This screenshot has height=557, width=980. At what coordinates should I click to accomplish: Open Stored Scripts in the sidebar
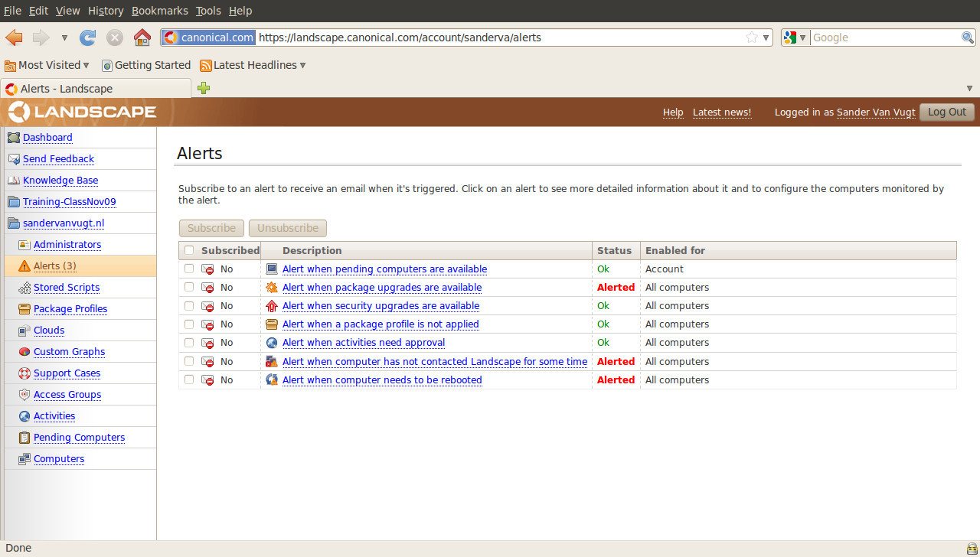67,288
